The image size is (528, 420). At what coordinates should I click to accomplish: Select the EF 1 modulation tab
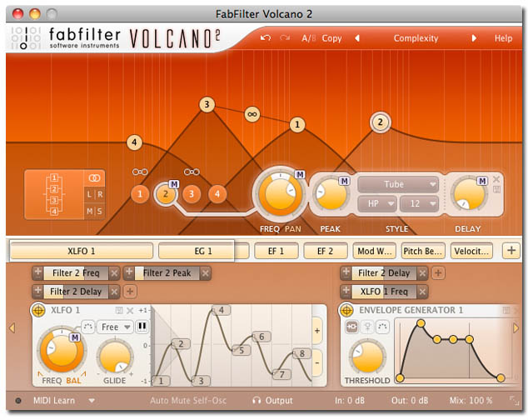click(x=276, y=251)
